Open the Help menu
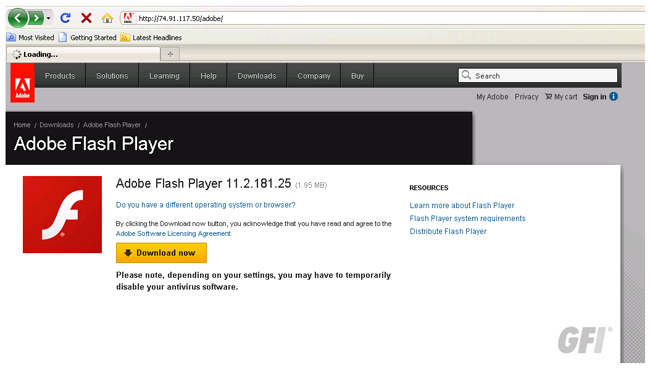This screenshot has width=650, height=381. [208, 76]
